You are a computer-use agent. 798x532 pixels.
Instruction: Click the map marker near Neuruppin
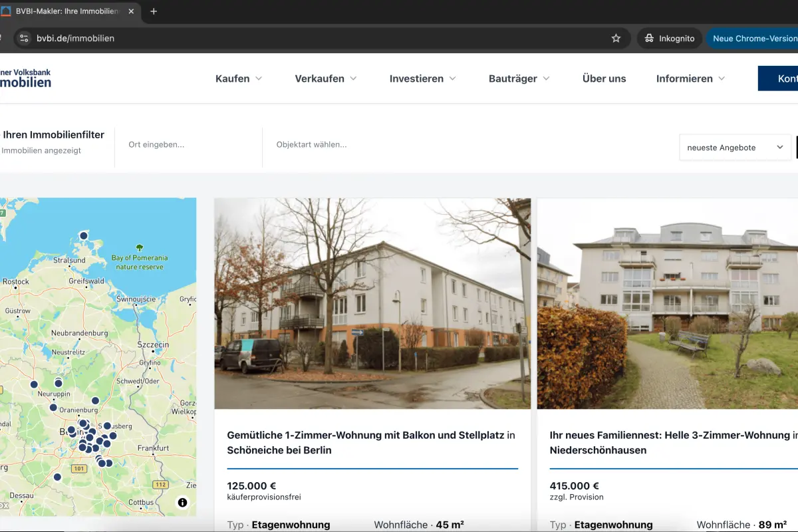click(59, 383)
